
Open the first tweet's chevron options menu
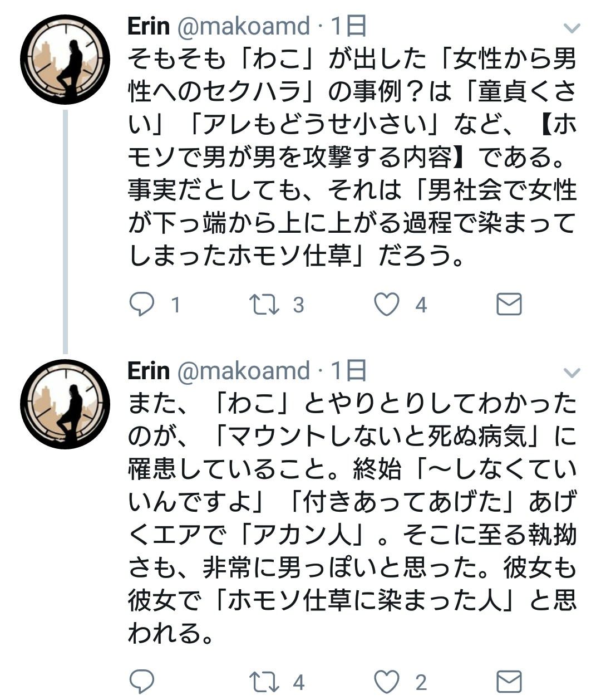click(572, 28)
